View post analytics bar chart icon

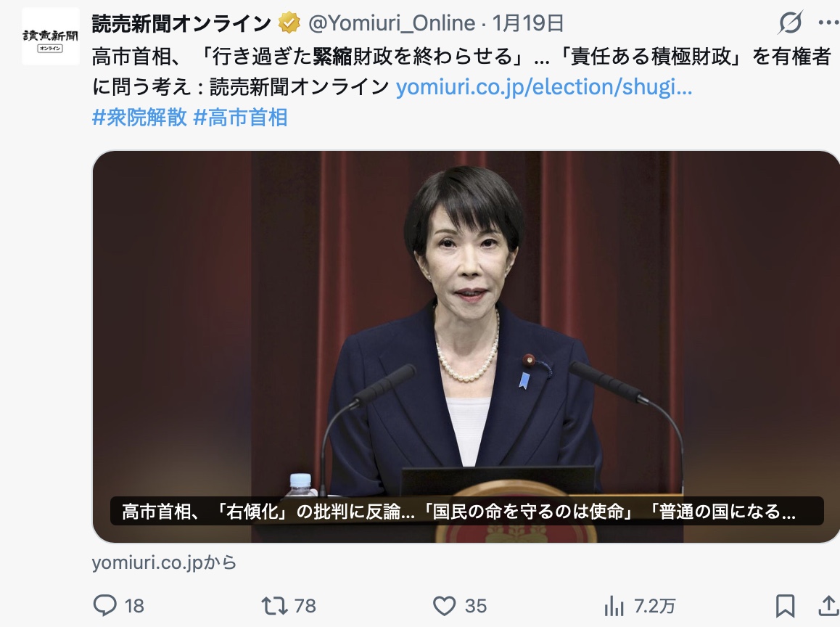click(x=614, y=607)
